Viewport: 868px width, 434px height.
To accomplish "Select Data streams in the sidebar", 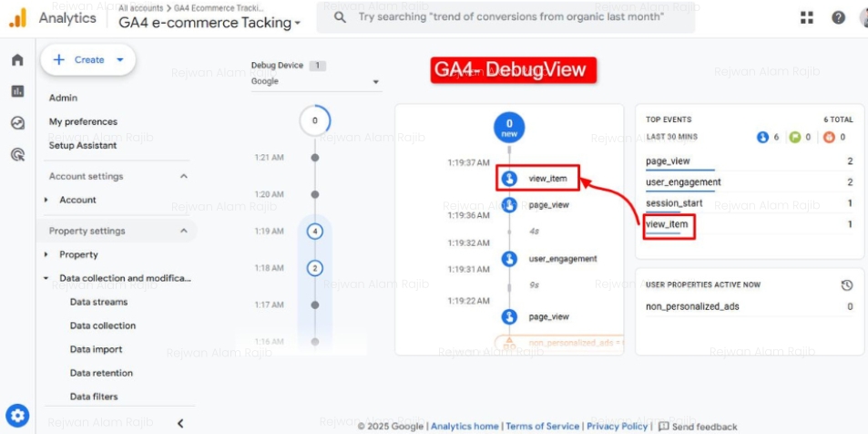I will click(98, 302).
